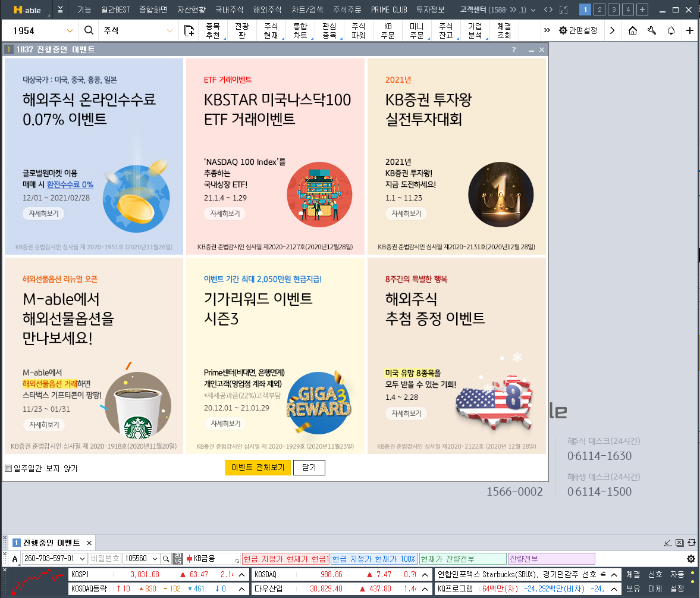The width and height of the screenshot is (700, 598).
Task: Click the purple 잔량전부 preset
Action: [x=552, y=559]
